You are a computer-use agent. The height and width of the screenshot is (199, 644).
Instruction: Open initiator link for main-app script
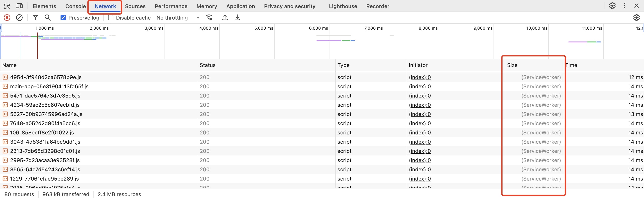point(420,87)
